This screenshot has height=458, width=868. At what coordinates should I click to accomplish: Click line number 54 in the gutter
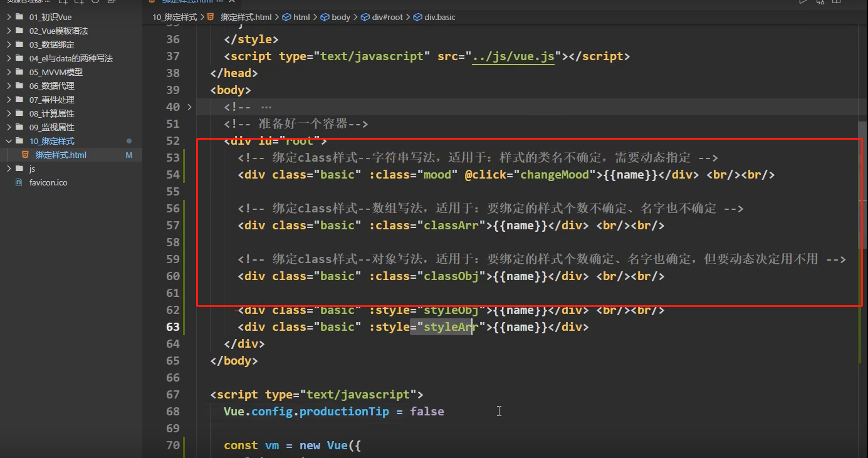pyautogui.click(x=172, y=175)
